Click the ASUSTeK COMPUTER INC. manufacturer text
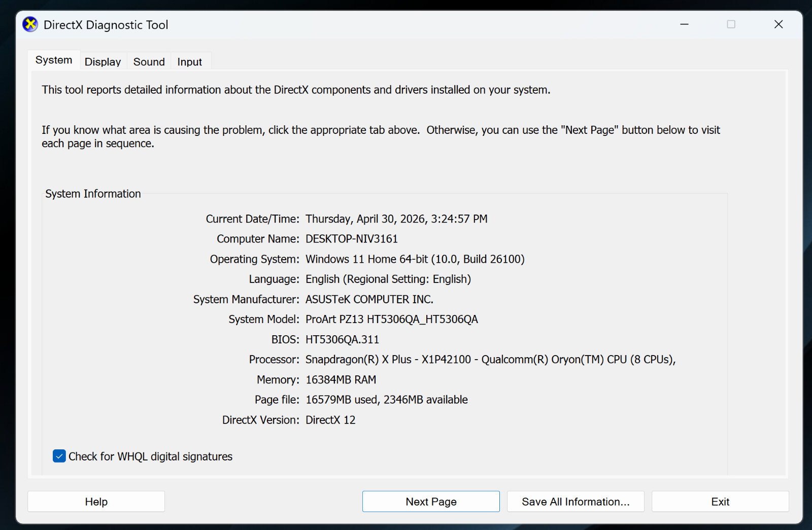The height and width of the screenshot is (530, 812). pos(369,299)
